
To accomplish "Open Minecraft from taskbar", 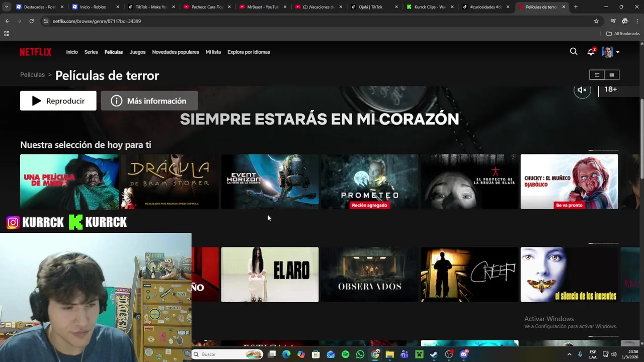I will pyautogui.click(x=419, y=354).
